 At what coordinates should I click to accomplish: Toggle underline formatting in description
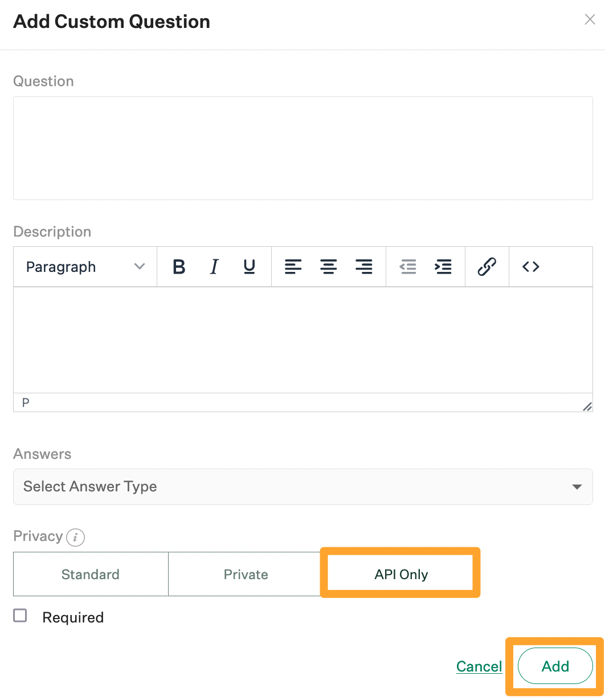pos(249,267)
